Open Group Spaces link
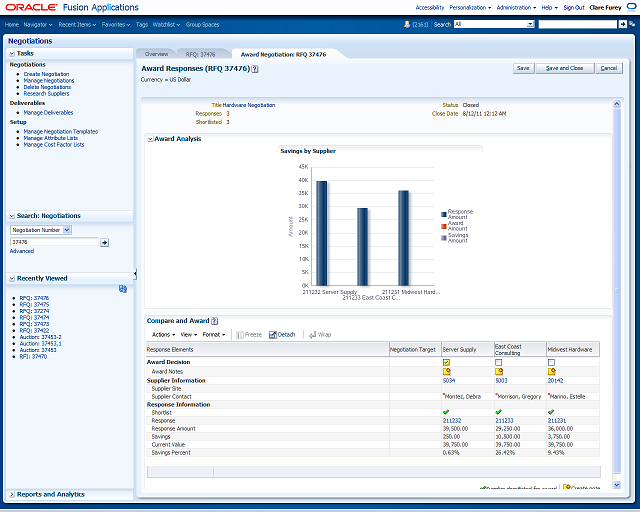 [x=202, y=25]
